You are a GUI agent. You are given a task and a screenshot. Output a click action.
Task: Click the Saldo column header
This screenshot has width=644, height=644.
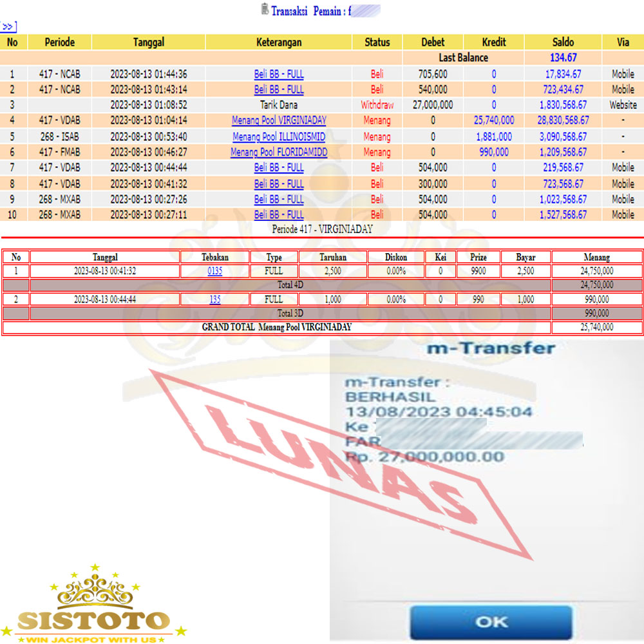click(x=563, y=43)
